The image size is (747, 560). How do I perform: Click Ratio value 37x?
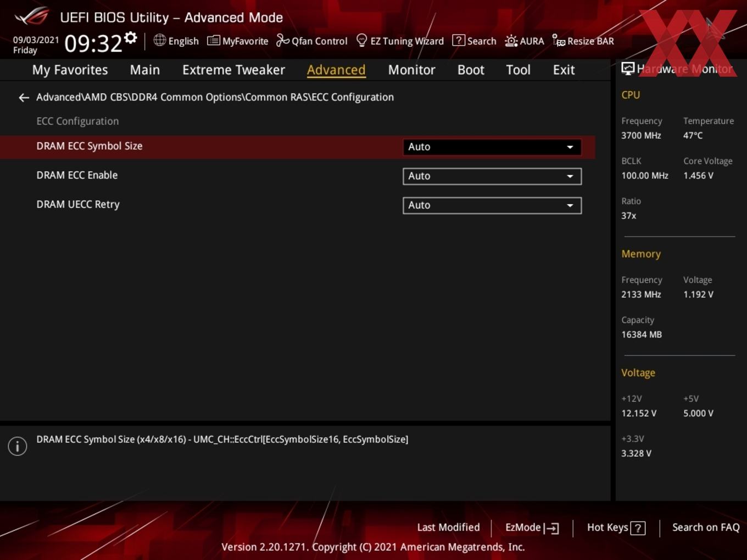pos(628,216)
